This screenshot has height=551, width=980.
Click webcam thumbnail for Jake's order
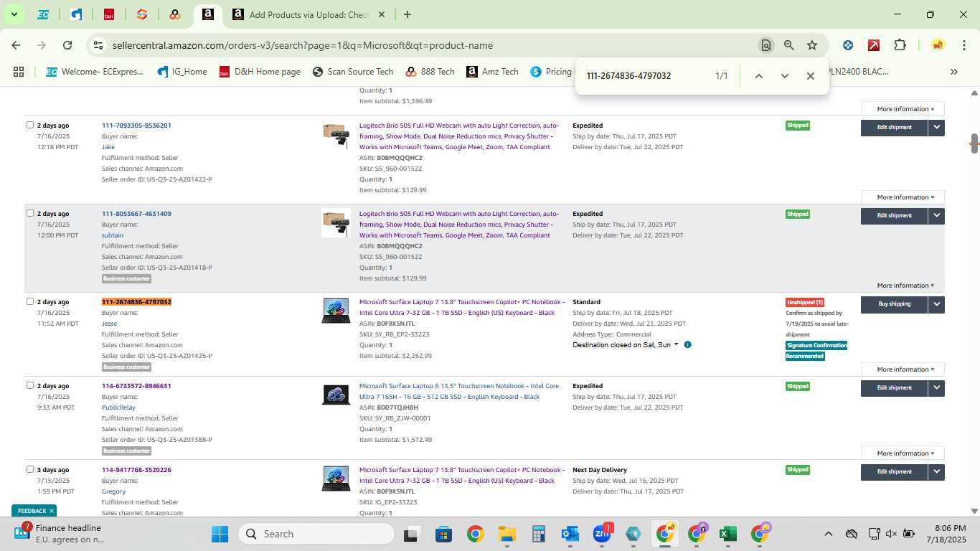[x=336, y=134]
